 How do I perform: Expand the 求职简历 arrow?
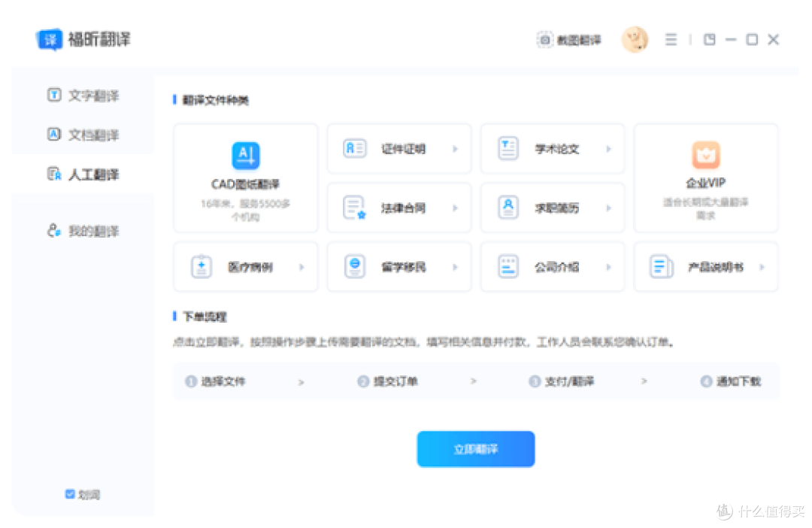point(608,208)
